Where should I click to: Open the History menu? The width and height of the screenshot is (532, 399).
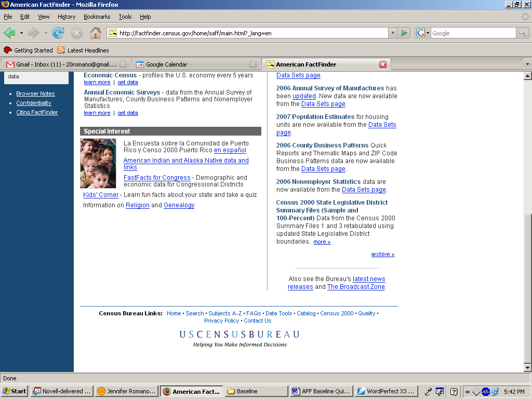click(66, 17)
